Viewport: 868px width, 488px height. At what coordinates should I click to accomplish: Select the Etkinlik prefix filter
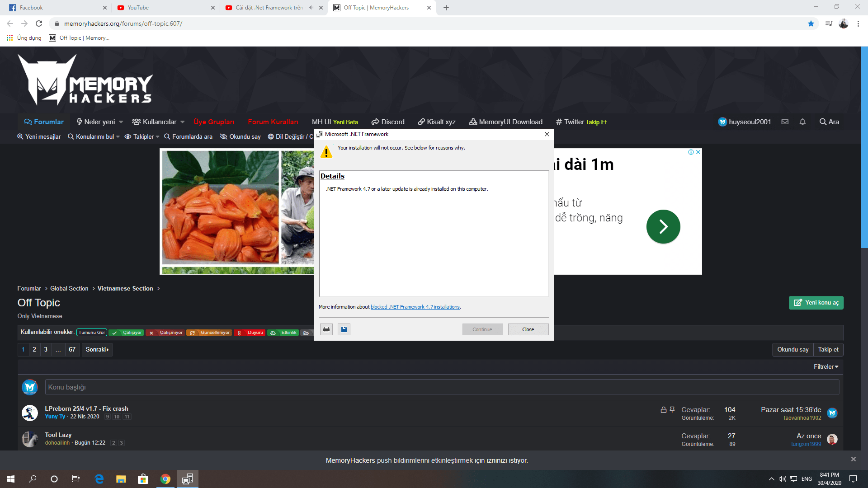tap(283, 333)
